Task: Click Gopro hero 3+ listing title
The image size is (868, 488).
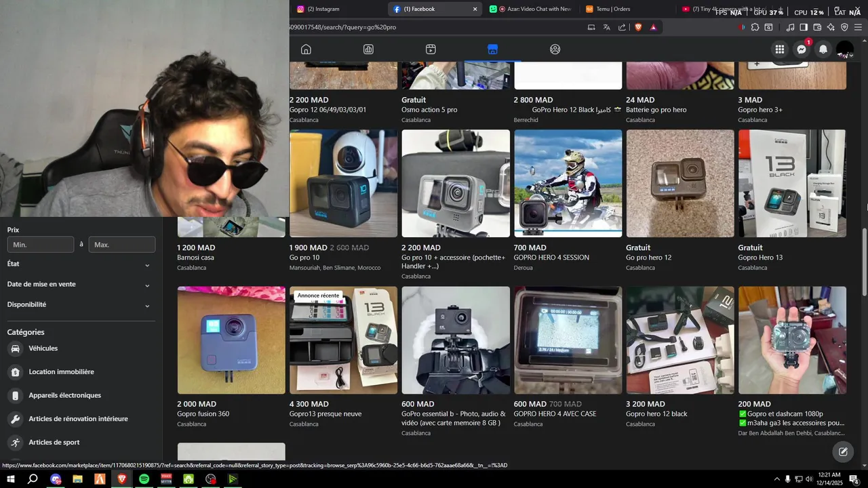Action: pyautogui.click(x=760, y=110)
